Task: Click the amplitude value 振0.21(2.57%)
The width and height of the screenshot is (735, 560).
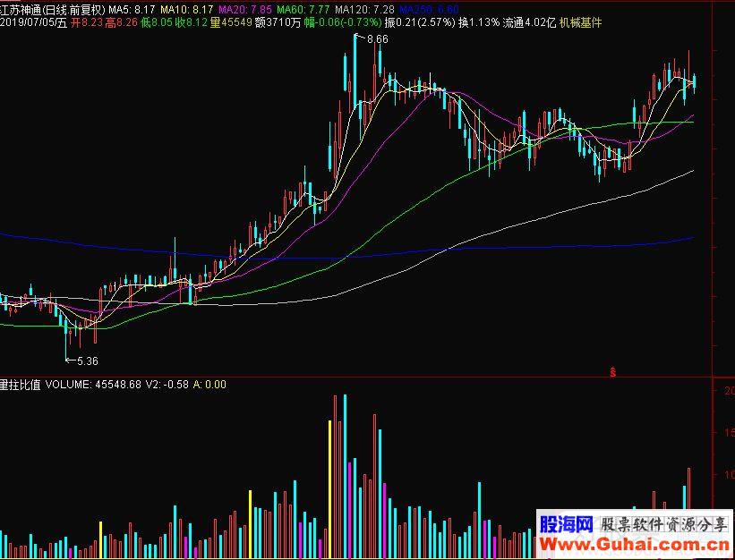Action: (420, 22)
